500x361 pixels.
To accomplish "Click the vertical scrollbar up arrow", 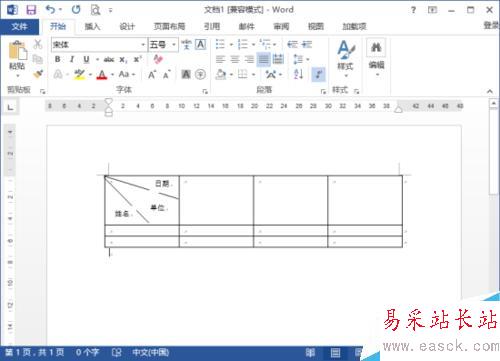I will pyautogui.click(x=493, y=103).
